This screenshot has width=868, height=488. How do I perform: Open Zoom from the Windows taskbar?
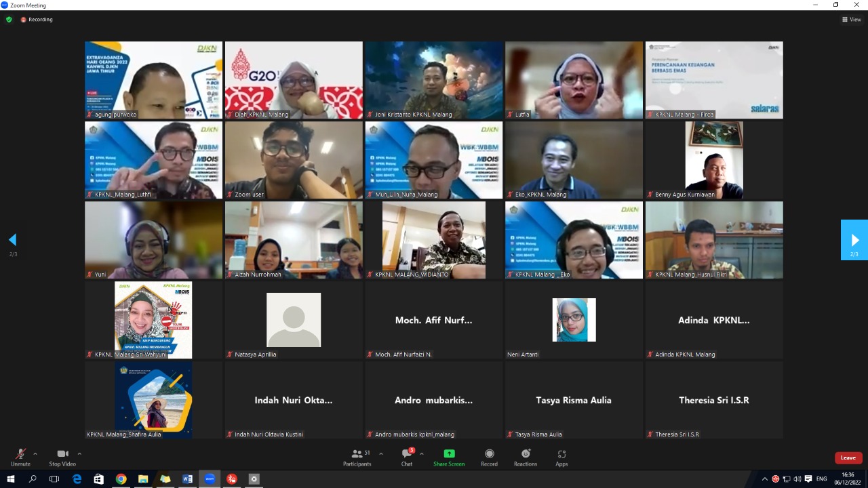210,479
